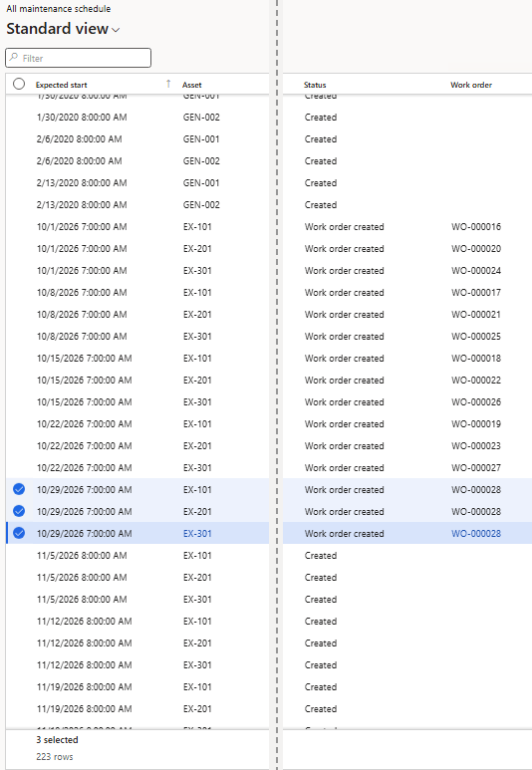The image size is (532, 770).
Task: Click GEN-002 asset on 2/6/2020 row
Action: 201,161
